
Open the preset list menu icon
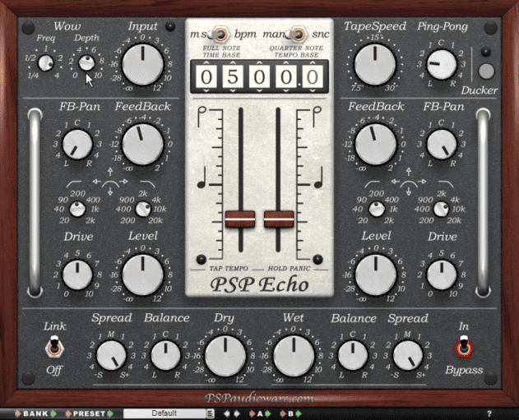point(211,413)
